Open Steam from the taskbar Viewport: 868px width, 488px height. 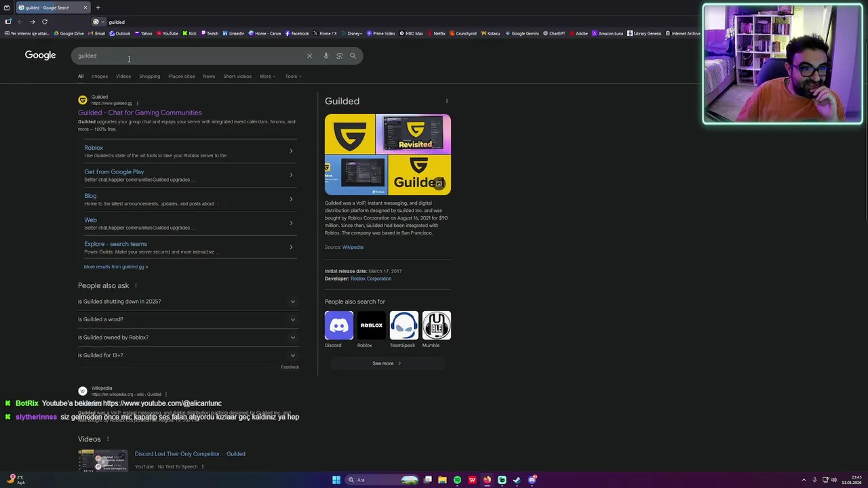[517, 480]
